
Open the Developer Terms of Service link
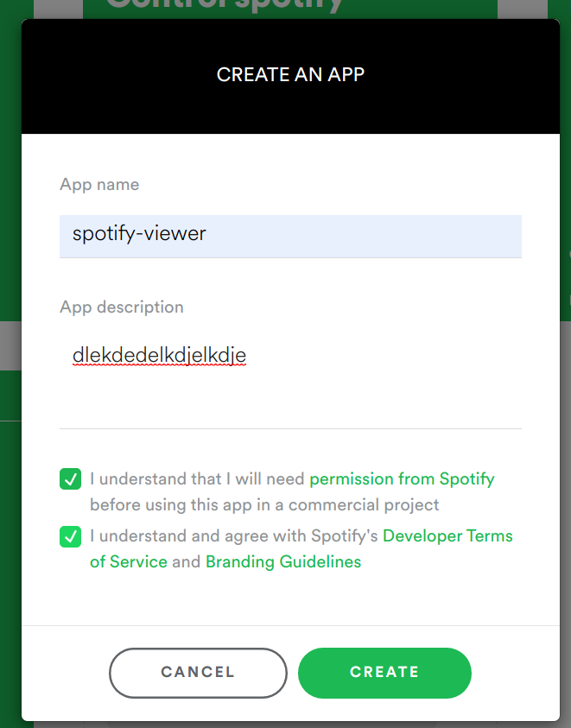[447, 535]
